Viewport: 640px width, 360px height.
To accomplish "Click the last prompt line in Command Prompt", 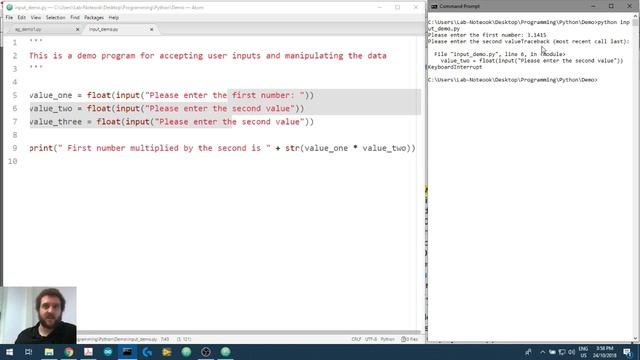I will coord(512,80).
